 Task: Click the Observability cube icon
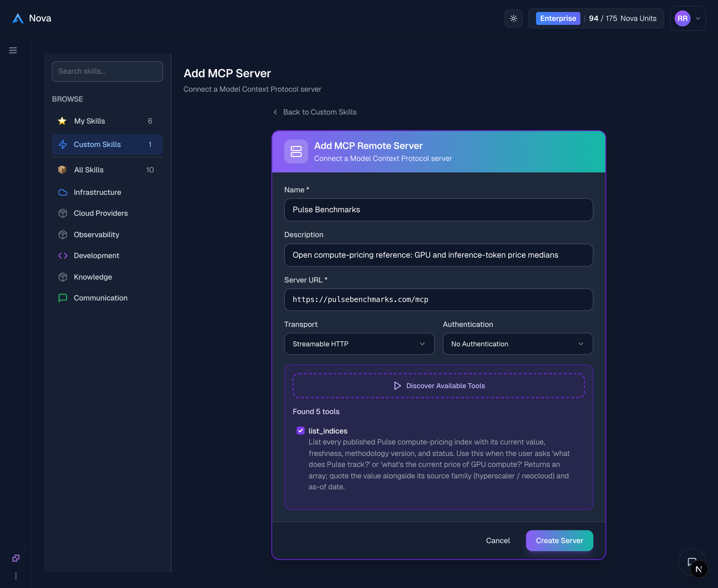(x=63, y=235)
